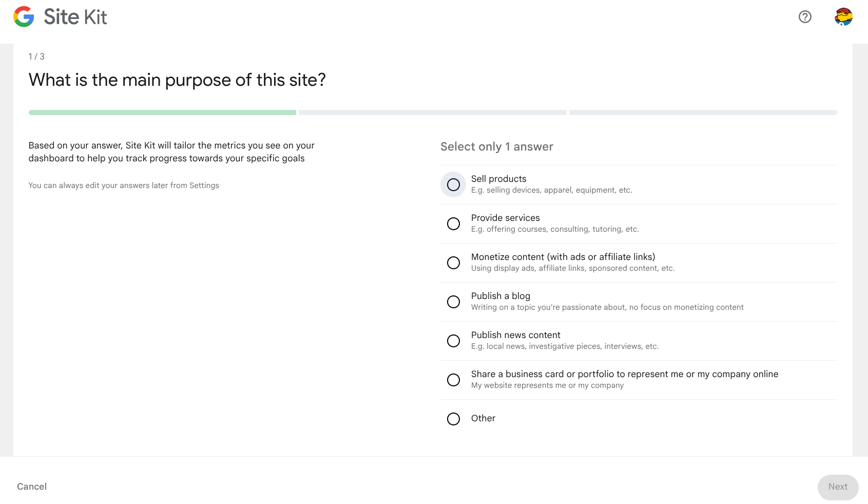This screenshot has height=504, width=868.
Task: Click the second progress bar segment
Action: pyautogui.click(x=432, y=113)
